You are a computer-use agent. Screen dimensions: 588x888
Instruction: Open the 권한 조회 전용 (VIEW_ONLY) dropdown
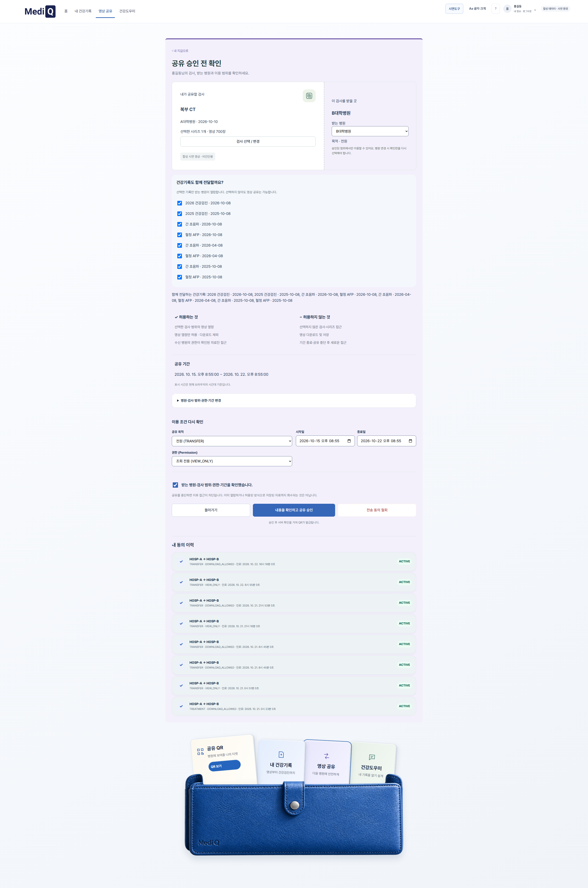pos(232,461)
